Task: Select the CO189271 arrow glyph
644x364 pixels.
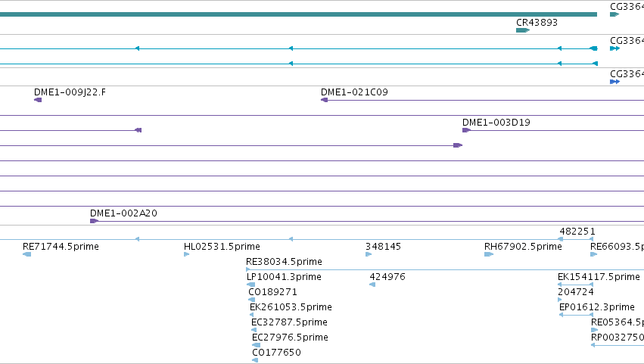Action: [x=251, y=300]
